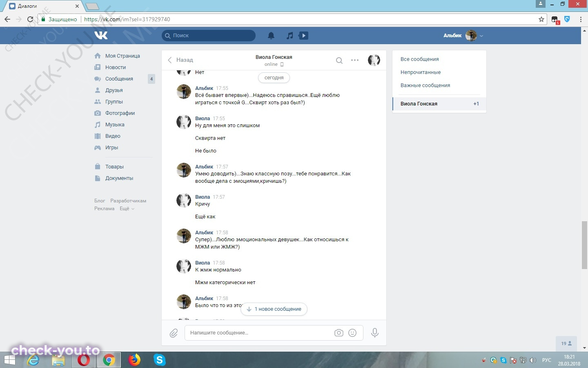Click Виола's name on the 17:57 message
This screenshot has height=368, width=588.
[203, 197]
